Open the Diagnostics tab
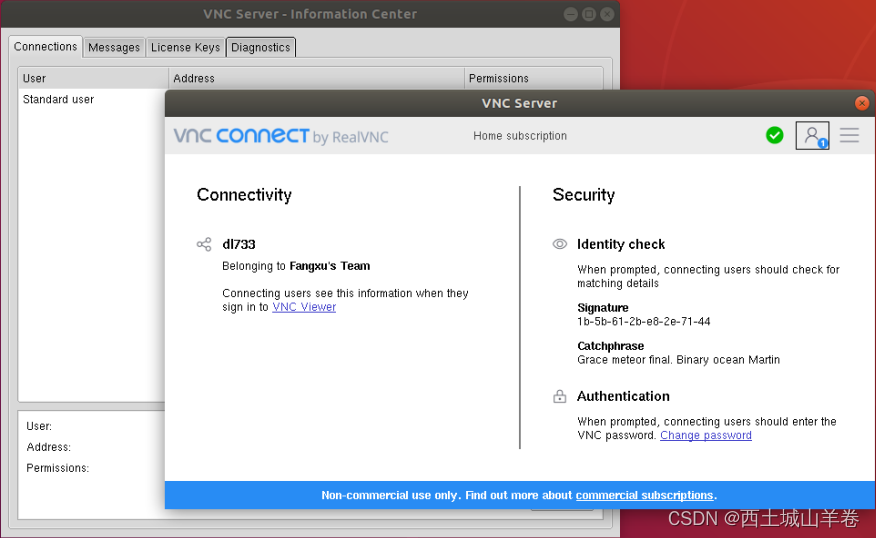 [261, 47]
